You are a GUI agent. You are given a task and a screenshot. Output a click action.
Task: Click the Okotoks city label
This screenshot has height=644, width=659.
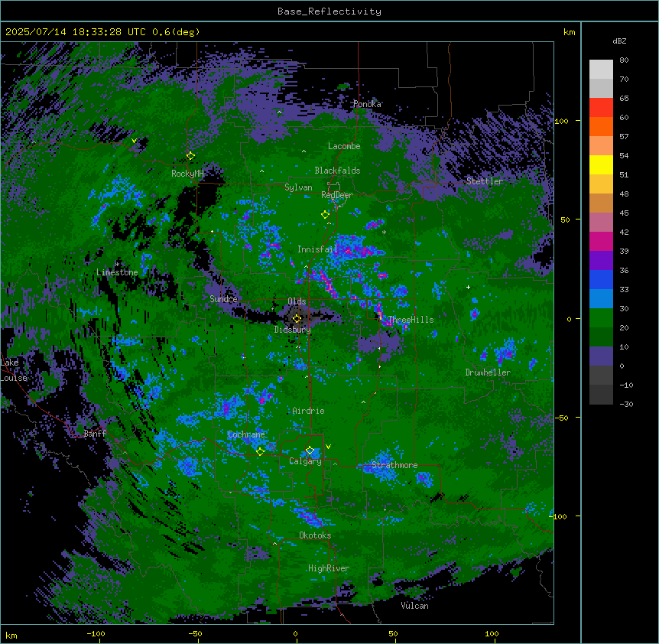315,535
